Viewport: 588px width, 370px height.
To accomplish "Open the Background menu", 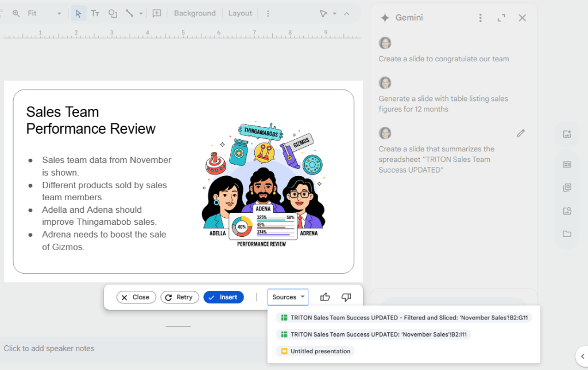I will [195, 13].
